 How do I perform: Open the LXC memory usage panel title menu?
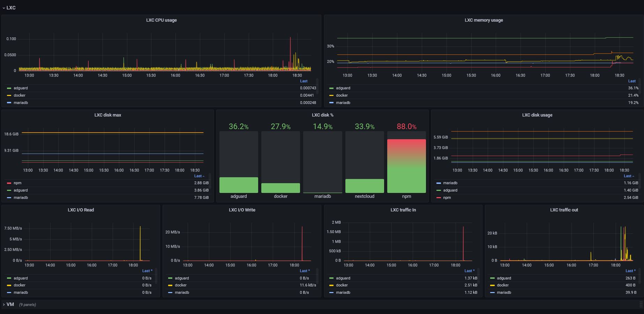point(484,20)
